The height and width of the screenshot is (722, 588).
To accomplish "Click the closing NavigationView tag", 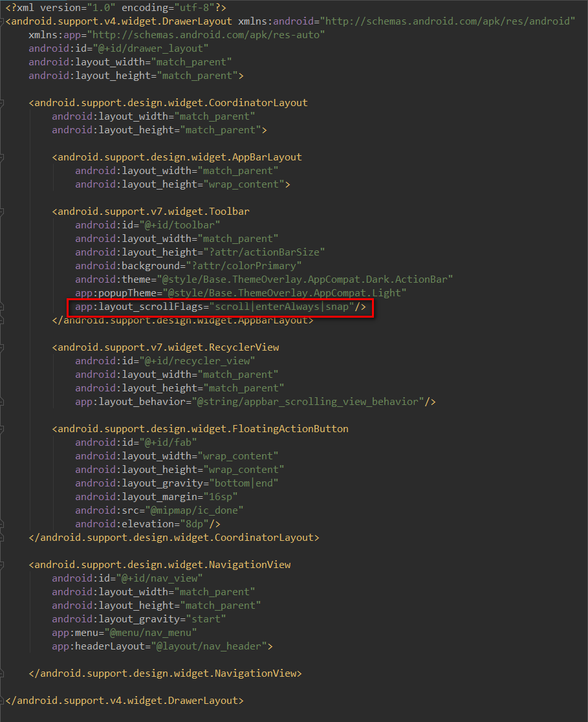I will [x=166, y=673].
